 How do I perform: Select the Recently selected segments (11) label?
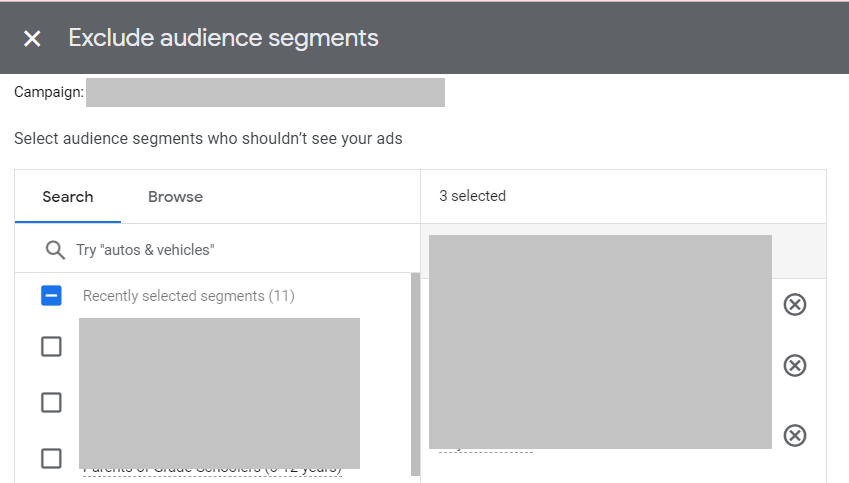(x=188, y=296)
